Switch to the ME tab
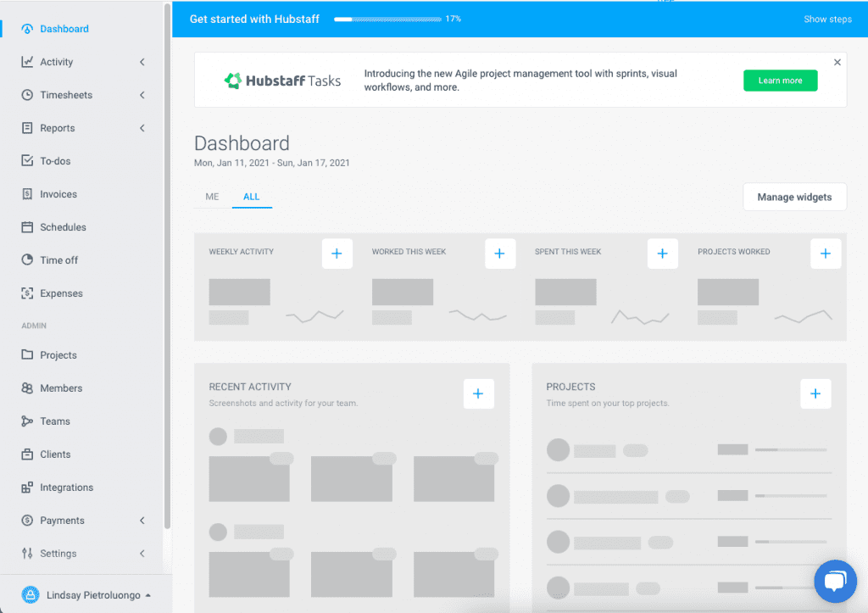 211,196
